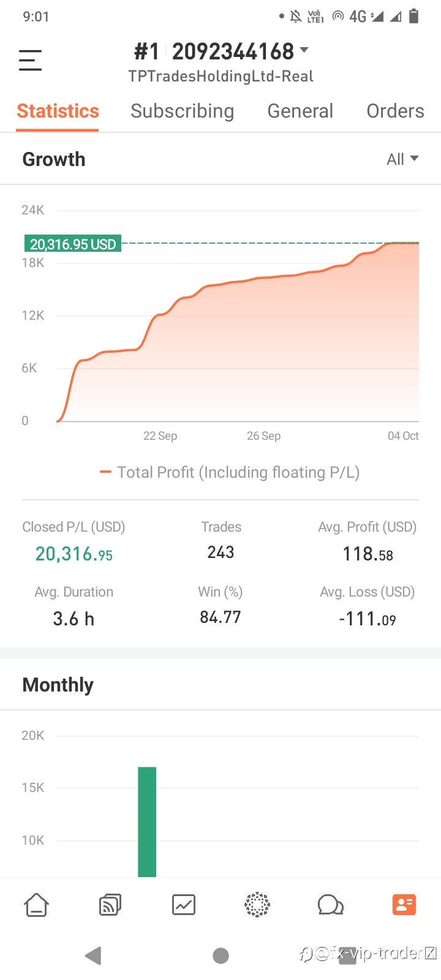The width and height of the screenshot is (441, 980).
Task: Switch to the General tab
Action: coord(300,111)
